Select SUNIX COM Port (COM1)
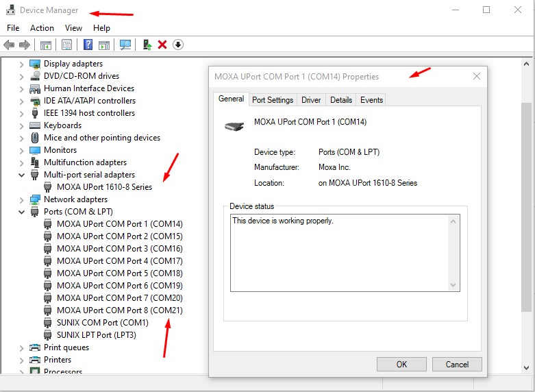535x392 pixels. [x=102, y=323]
